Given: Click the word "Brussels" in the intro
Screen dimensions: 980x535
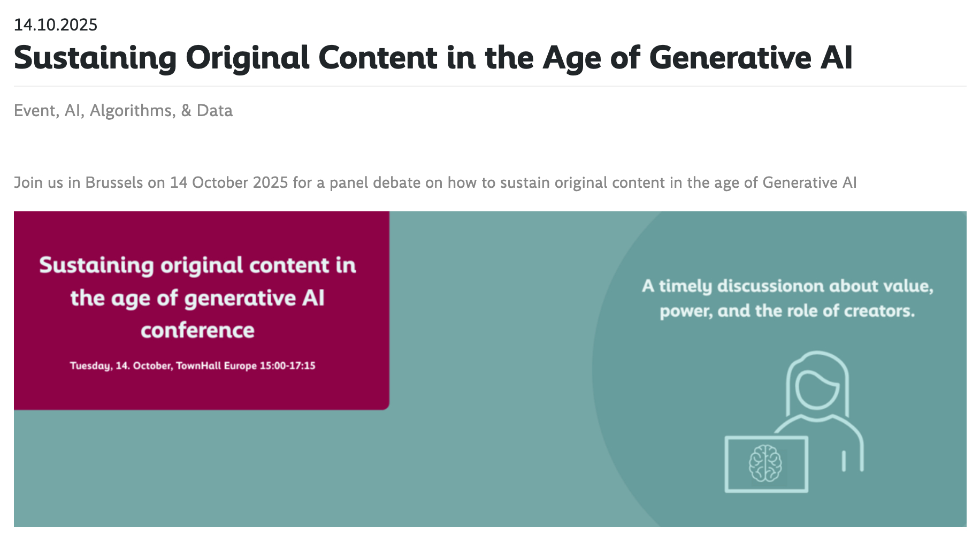Looking at the screenshot, I should coord(114,183).
